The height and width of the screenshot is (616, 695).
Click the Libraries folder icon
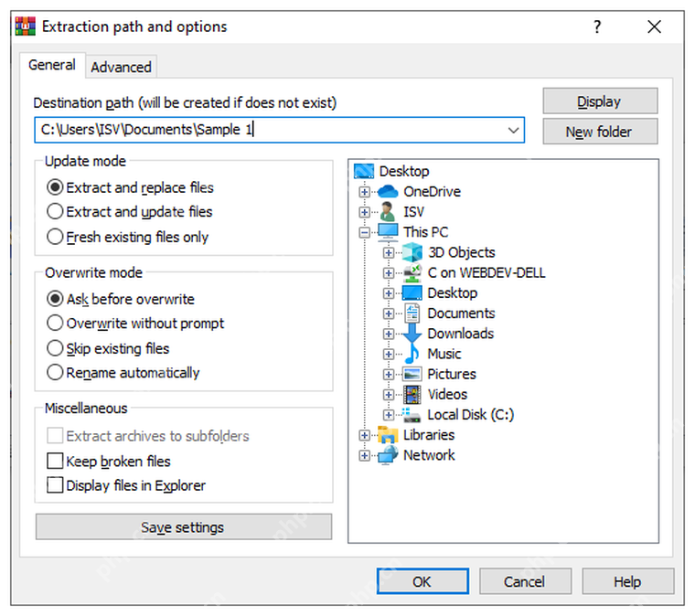[388, 435]
